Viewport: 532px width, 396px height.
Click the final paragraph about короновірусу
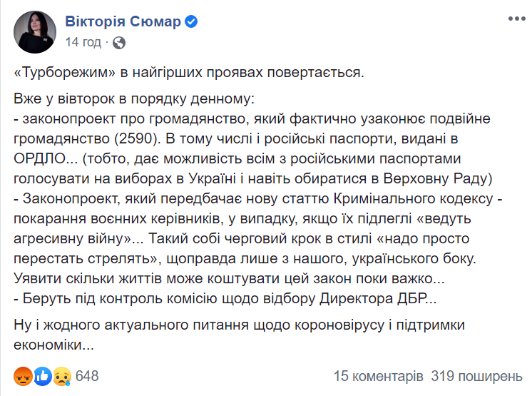pos(239,335)
